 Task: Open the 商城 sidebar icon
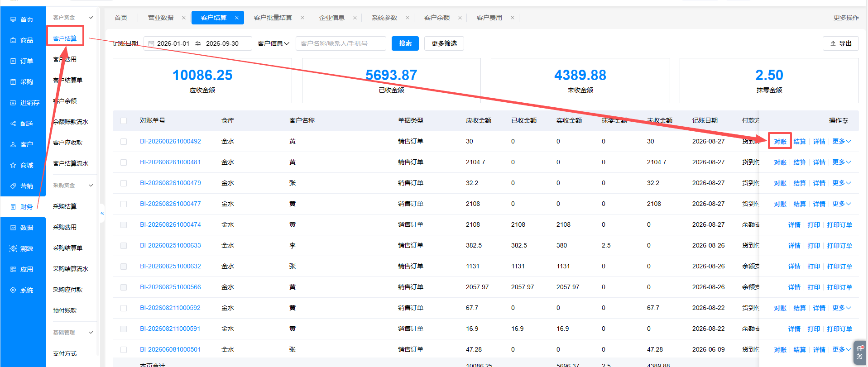(13, 165)
